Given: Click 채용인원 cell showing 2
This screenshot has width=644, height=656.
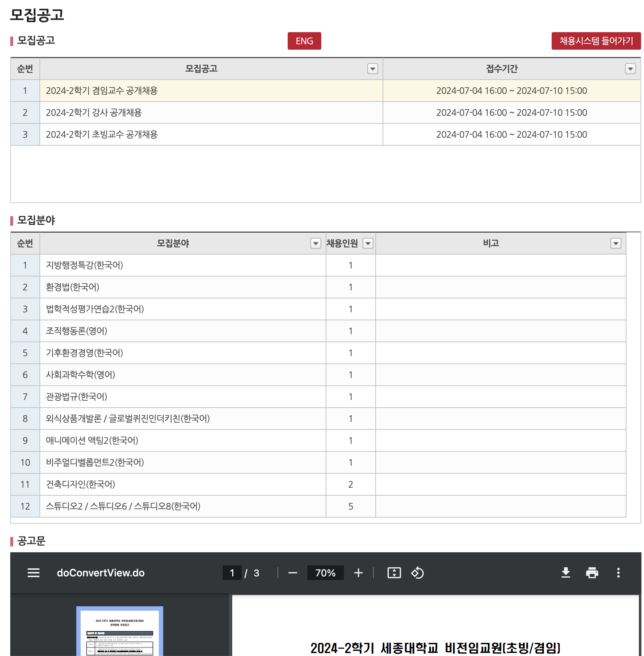Looking at the screenshot, I should [351, 484].
